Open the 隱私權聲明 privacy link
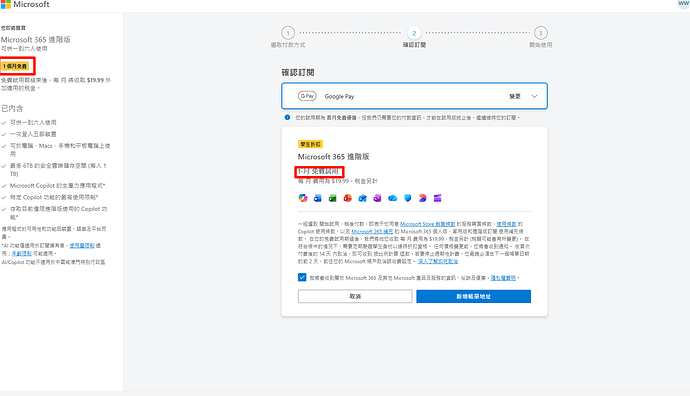The width and height of the screenshot is (690, 396). [503, 278]
